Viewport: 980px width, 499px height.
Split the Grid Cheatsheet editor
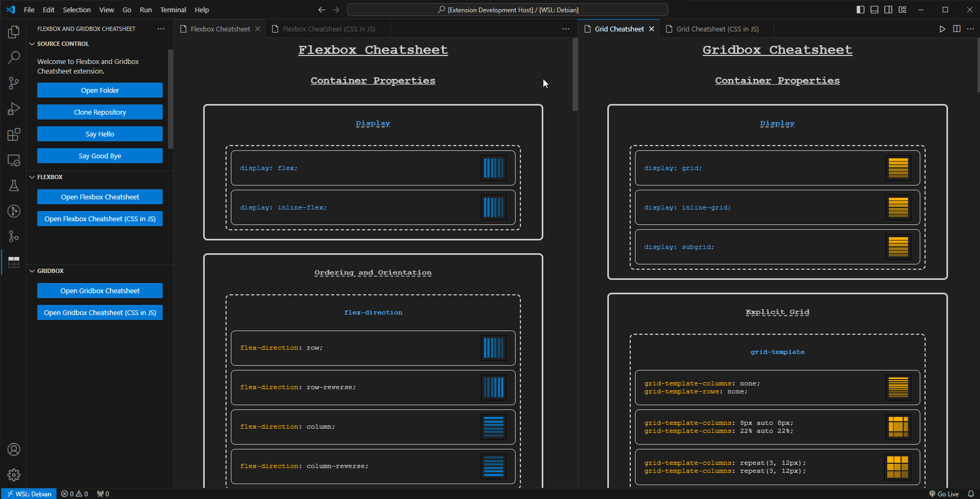click(957, 29)
